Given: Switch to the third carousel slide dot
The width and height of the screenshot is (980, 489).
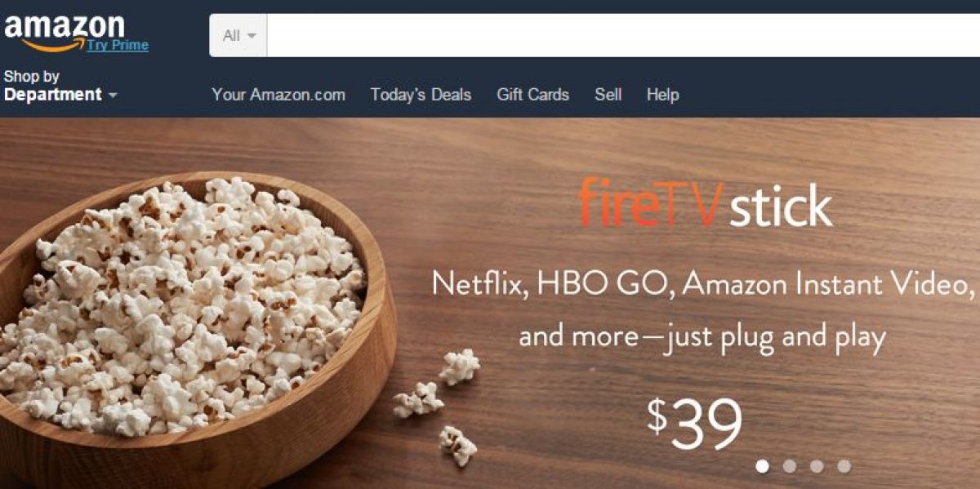Looking at the screenshot, I should pyautogui.click(x=817, y=466).
